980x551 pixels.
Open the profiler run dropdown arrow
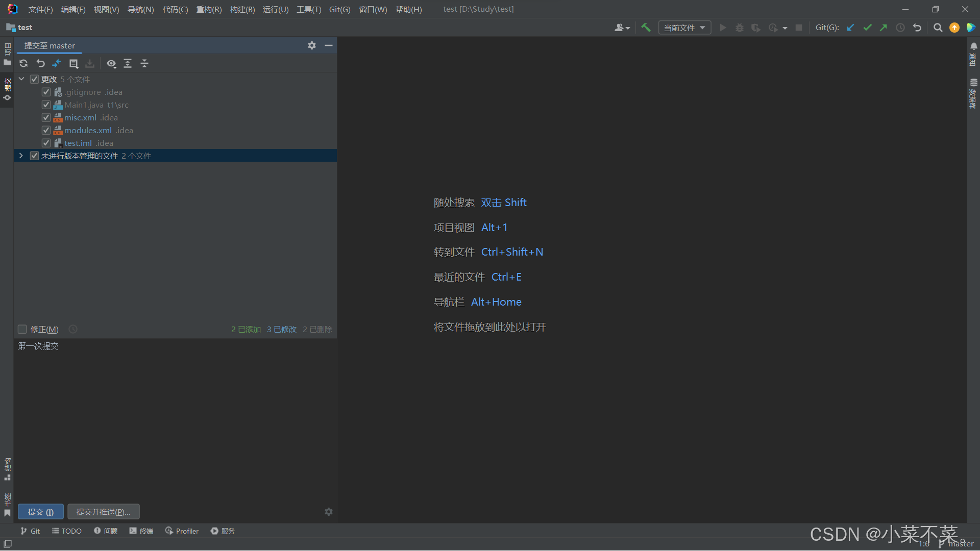(x=785, y=28)
